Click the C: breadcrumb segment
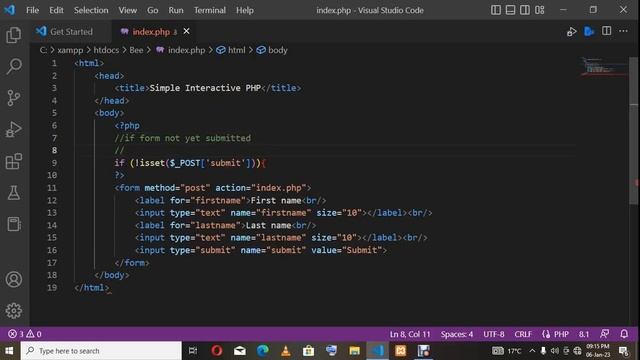The image size is (640, 360). coord(43,50)
